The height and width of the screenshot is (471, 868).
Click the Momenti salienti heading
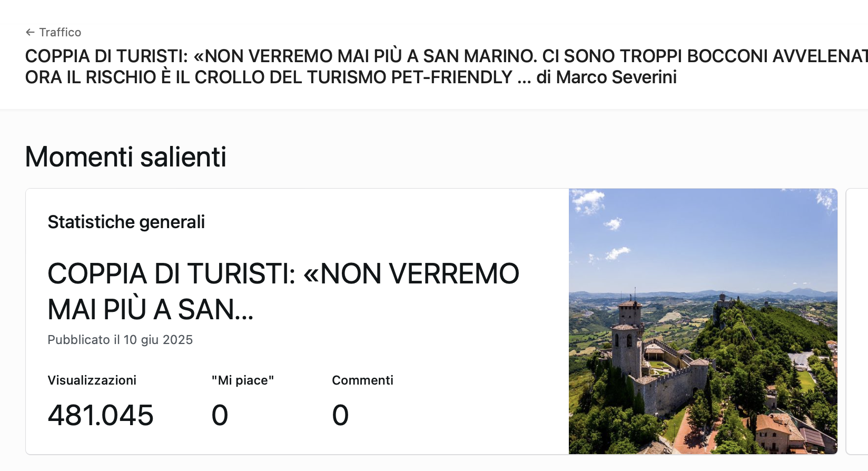point(125,156)
